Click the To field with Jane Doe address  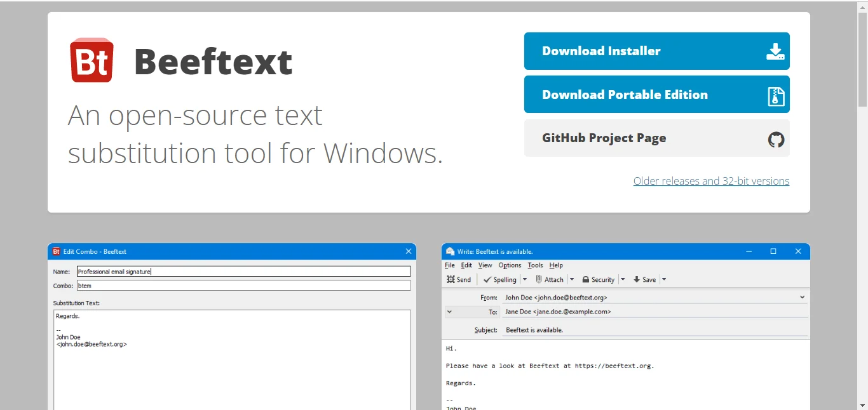click(x=654, y=312)
